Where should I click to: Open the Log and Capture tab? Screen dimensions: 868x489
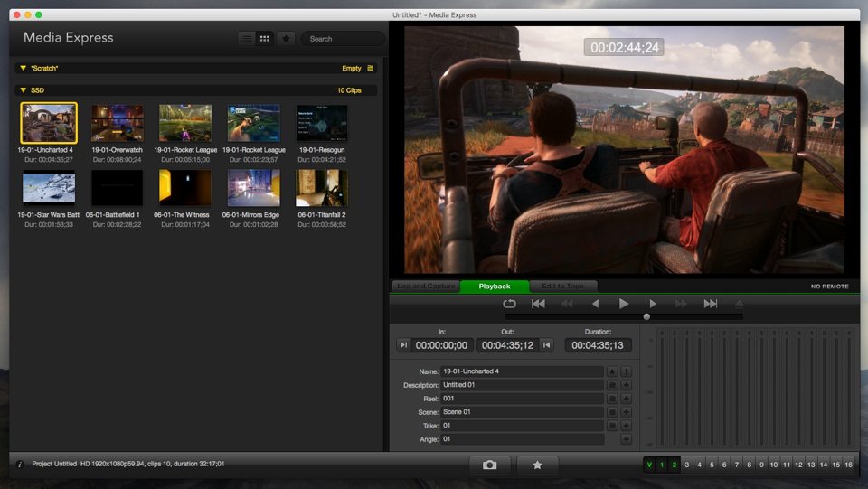click(x=426, y=286)
